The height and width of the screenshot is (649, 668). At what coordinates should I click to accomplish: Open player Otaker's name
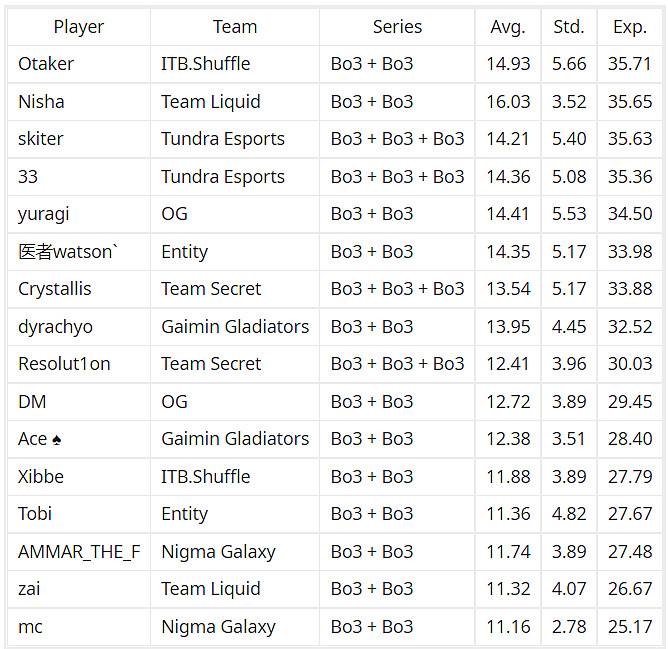pos(46,64)
